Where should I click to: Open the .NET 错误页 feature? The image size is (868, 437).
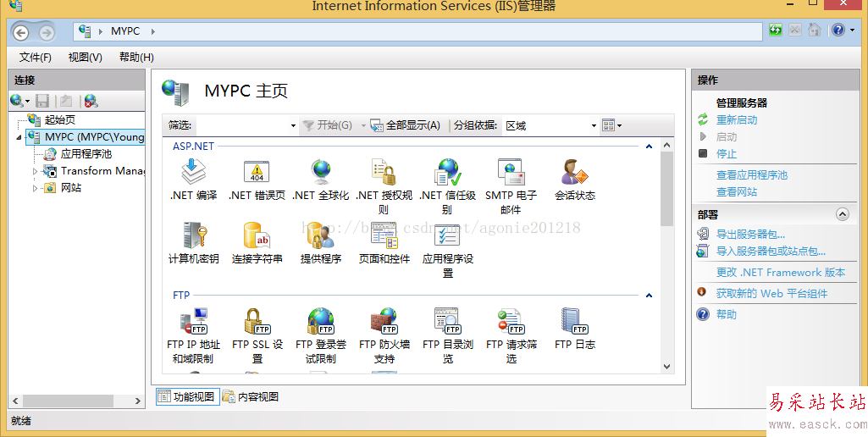tap(257, 180)
